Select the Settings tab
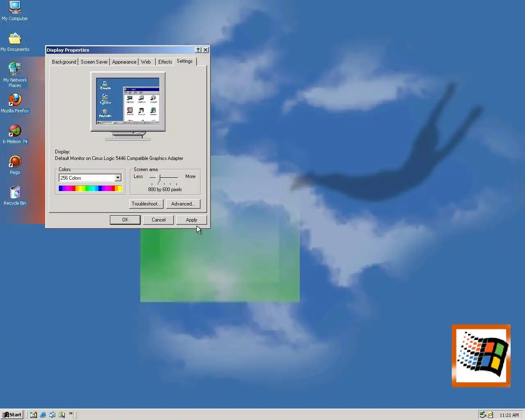This screenshot has height=420, width=525. tap(185, 61)
